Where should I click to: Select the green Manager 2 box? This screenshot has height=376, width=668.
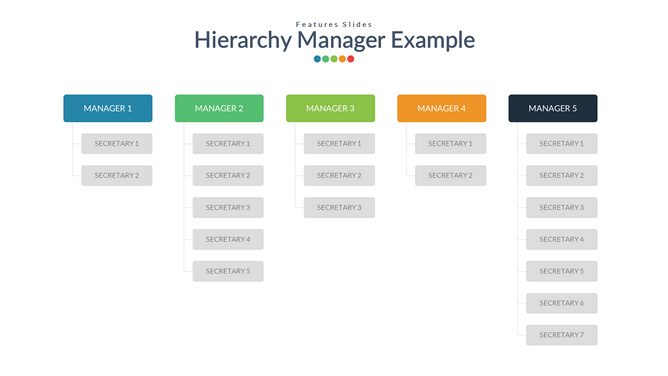click(219, 108)
